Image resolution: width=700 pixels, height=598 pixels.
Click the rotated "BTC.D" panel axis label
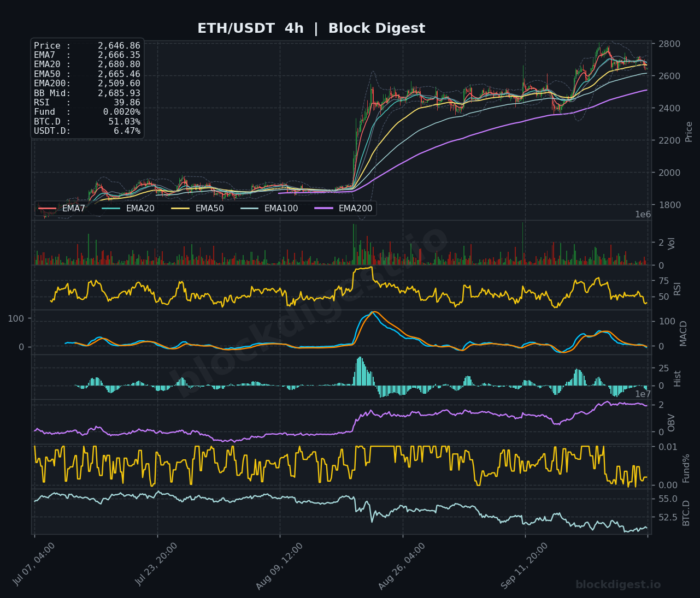(686, 513)
